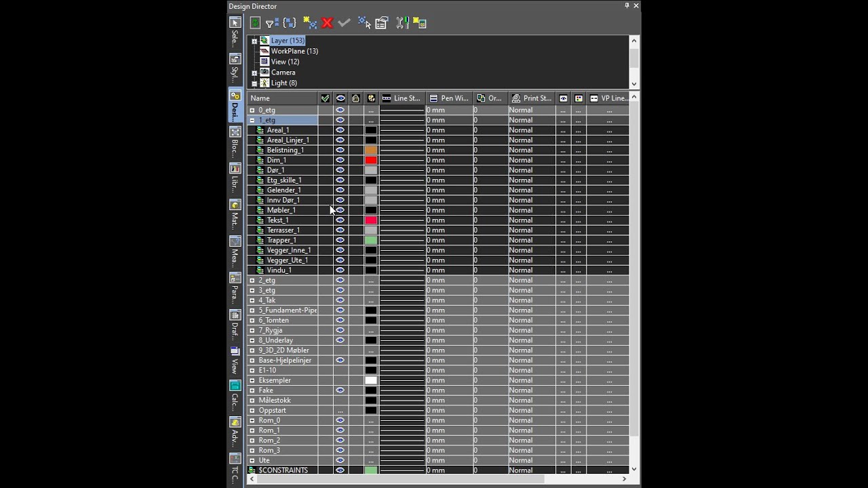
Task: Click the eye visibility column header
Action: click(x=340, y=98)
